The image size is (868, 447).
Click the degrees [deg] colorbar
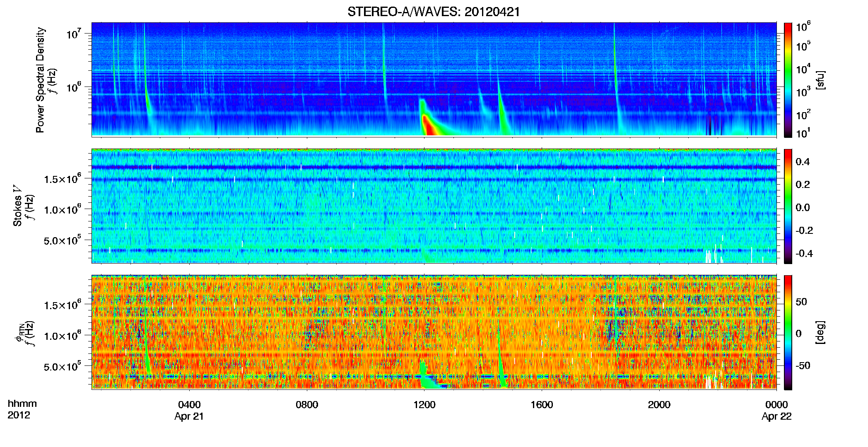pos(788,332)
